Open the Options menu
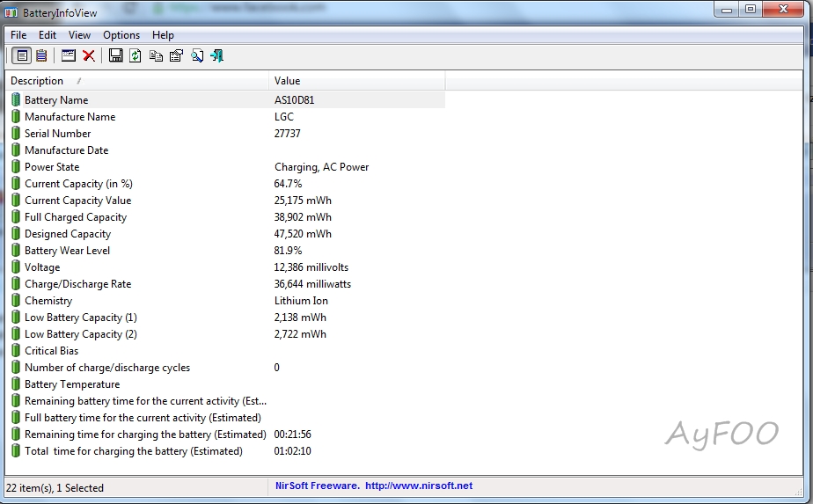Viewport: 813px width, 504px height. click(121, 34)
